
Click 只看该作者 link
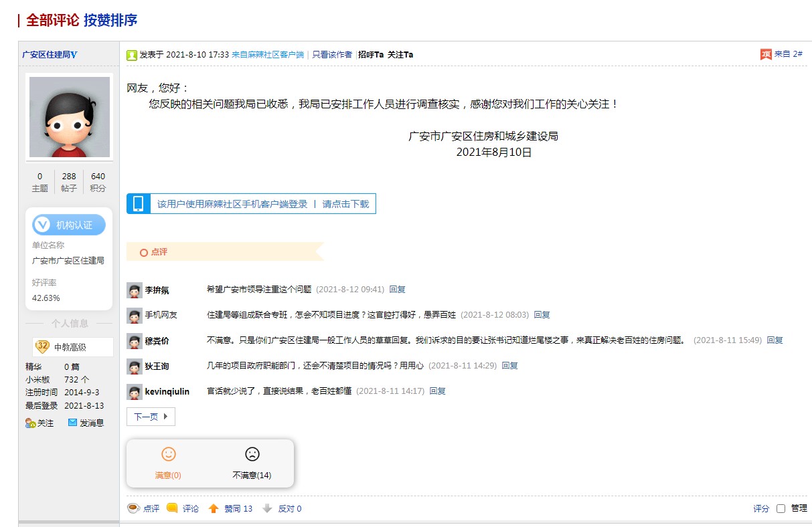pyautogui.click(x=332, y=55)
